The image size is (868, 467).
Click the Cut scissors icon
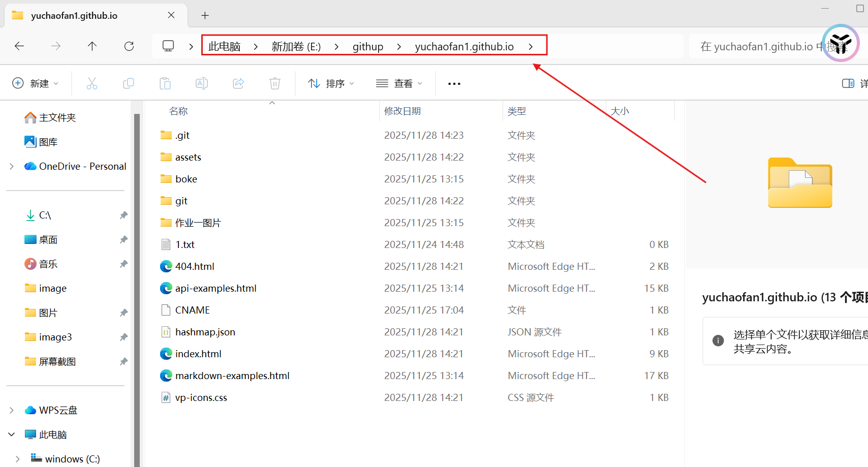point(92,83)
